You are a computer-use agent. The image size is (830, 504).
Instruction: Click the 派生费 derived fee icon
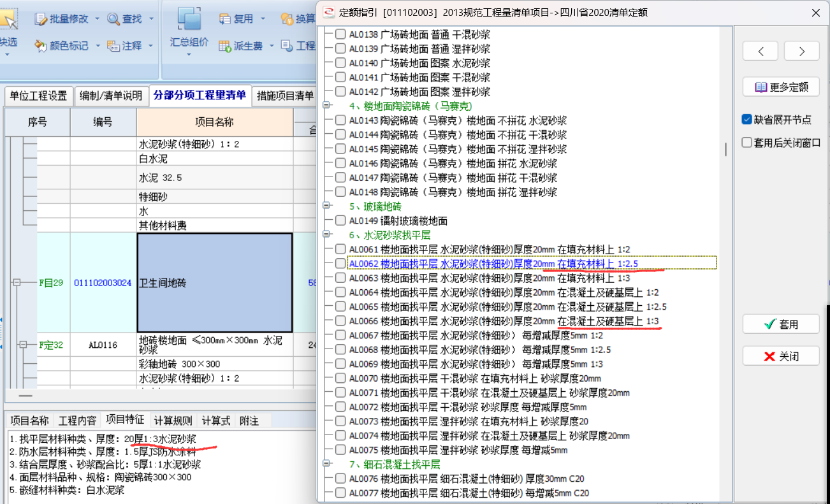coord(225,46)
